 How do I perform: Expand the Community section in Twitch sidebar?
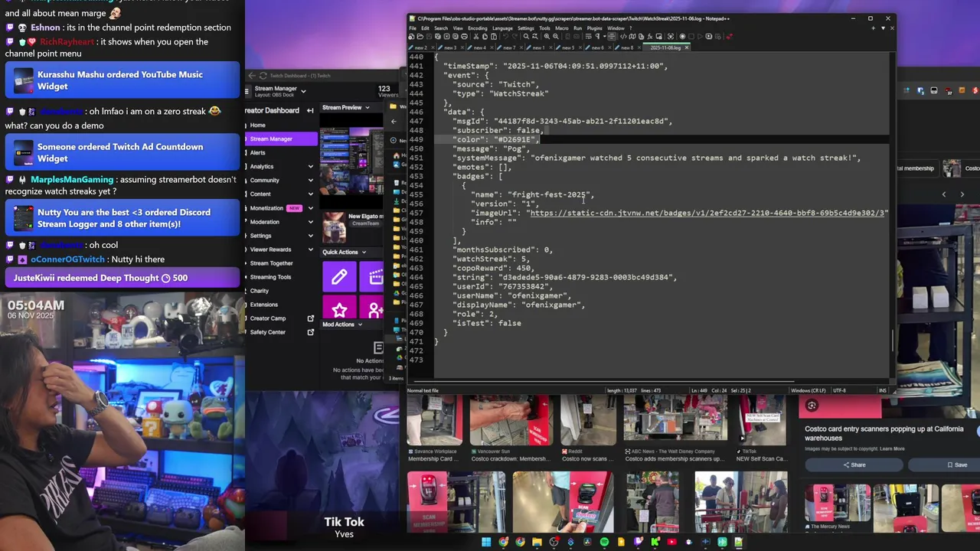(x=310, y=180)
